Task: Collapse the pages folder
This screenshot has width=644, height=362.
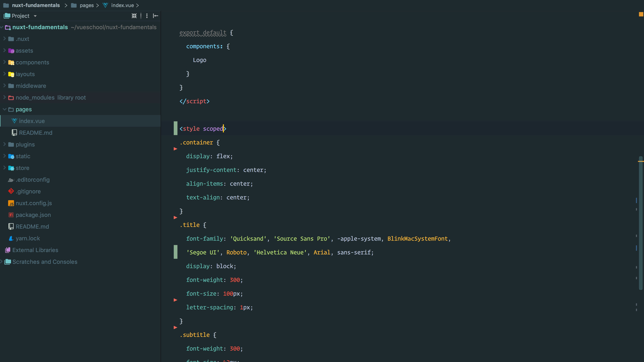Action: (4, 109)
